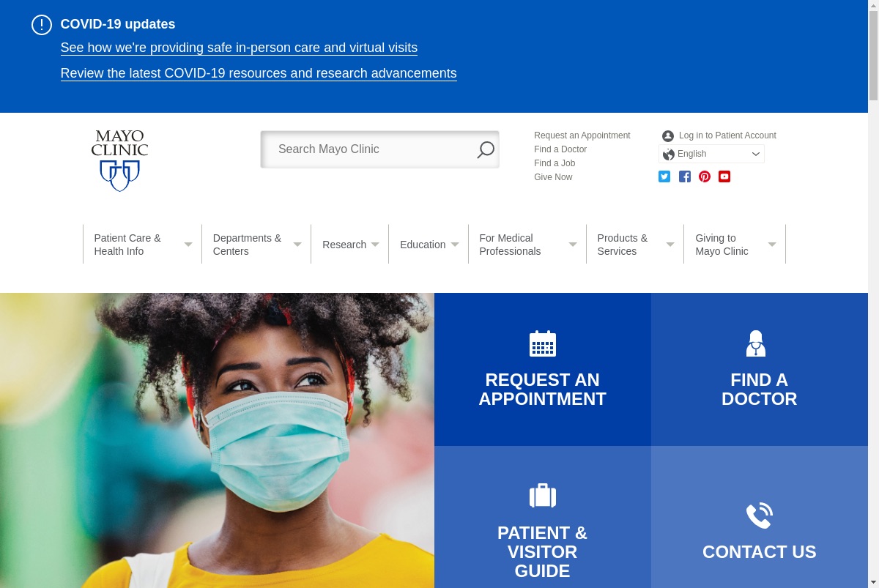
Task: Open the Research menu item
Action: click(x=344, y=245)
